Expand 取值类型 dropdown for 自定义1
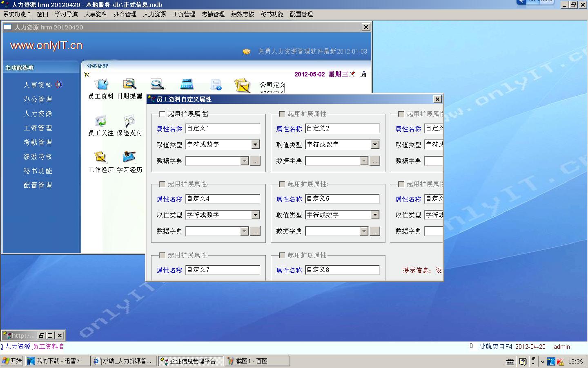 (255, 144)
